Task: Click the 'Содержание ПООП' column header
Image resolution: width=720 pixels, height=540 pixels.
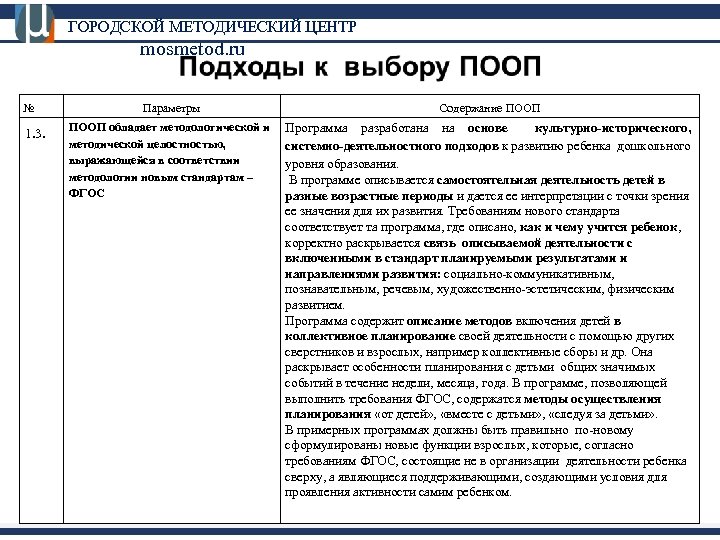Action: coord(489,108)
